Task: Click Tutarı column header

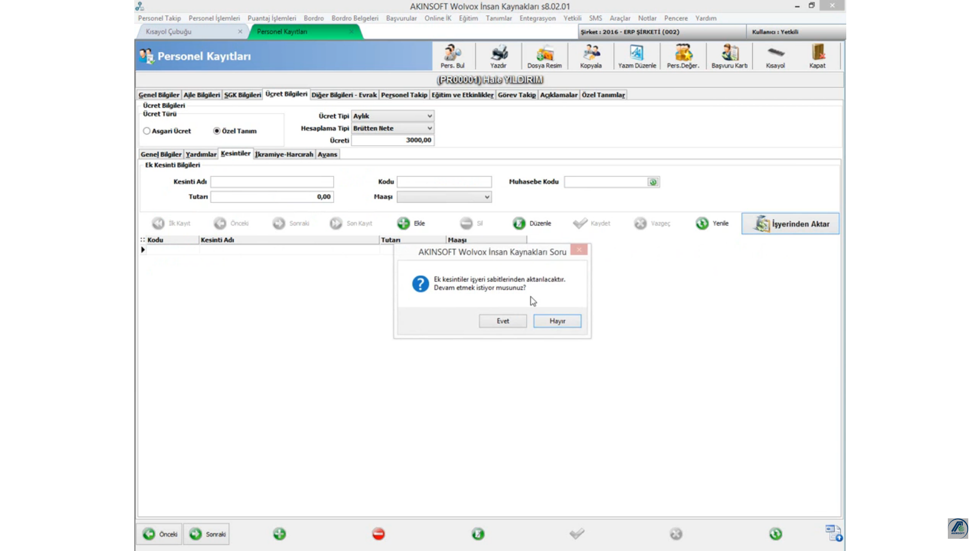Action: click(412, 240)
